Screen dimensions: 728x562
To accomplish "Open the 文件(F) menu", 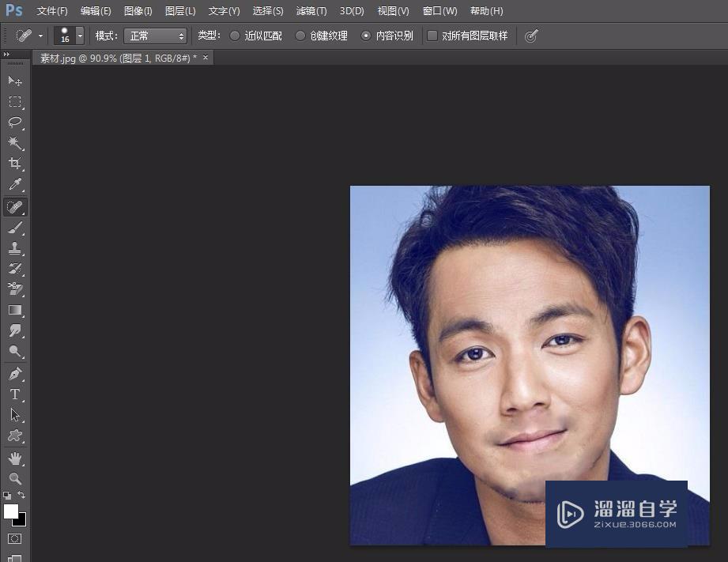I will coord(52,11).
